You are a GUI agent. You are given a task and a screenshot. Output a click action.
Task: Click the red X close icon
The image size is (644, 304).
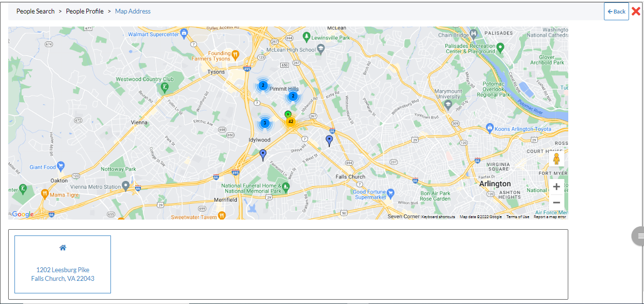coord(636,12)
